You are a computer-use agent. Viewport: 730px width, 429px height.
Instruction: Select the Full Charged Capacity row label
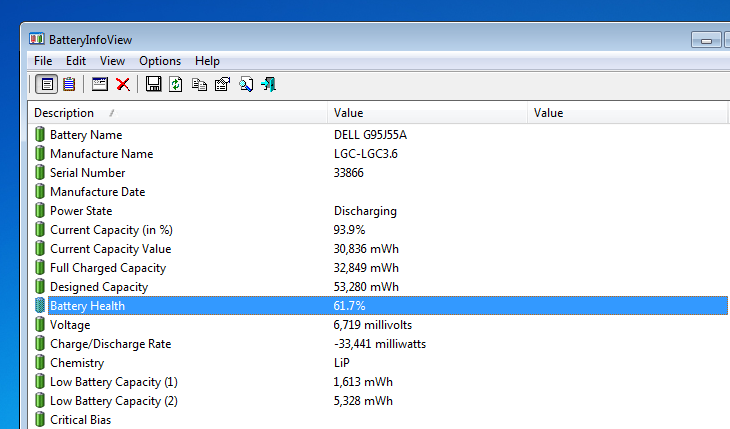108,268
